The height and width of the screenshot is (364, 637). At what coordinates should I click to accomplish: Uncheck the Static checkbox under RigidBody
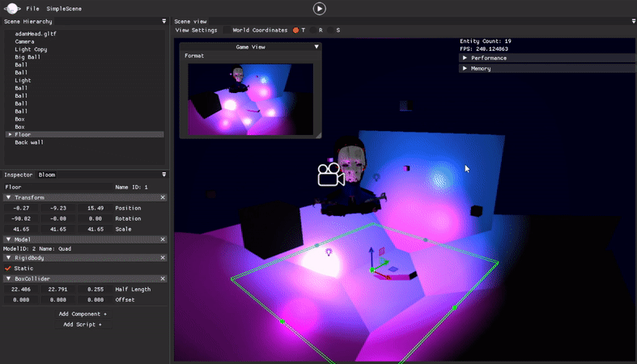pyautogui.click(x=9, y=269)
